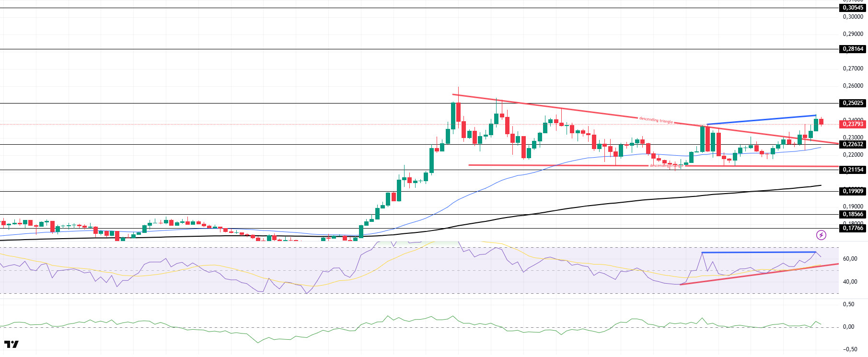Select the 0,21154 price level label
This screenshot has height=357, width=868.
coord(853,170)
